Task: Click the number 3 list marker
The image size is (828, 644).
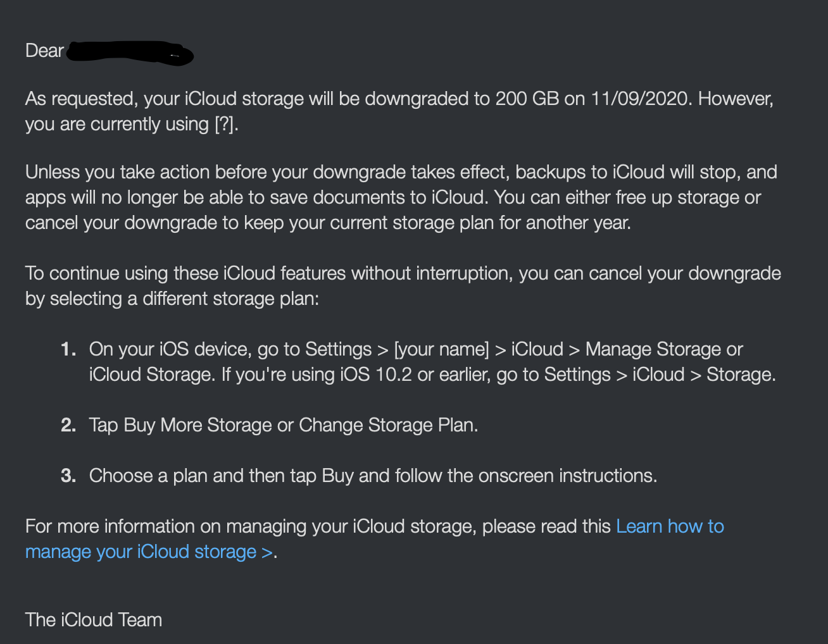Action: click(x=68, y=476)
